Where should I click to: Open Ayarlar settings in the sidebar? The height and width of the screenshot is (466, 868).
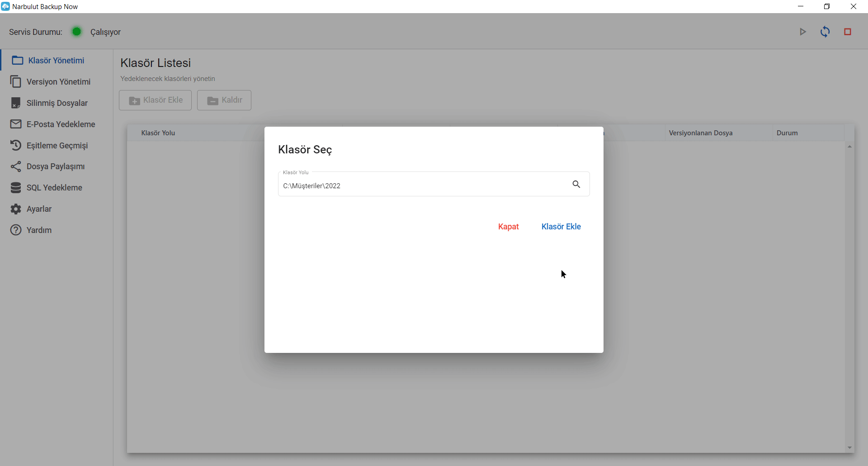[57, 209]
